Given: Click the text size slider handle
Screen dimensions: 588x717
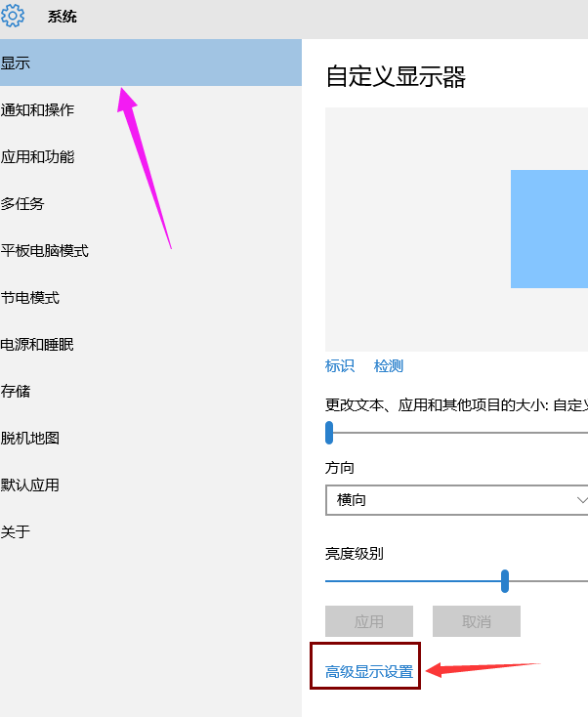Looking at the screenshot, I should (329, 433).
